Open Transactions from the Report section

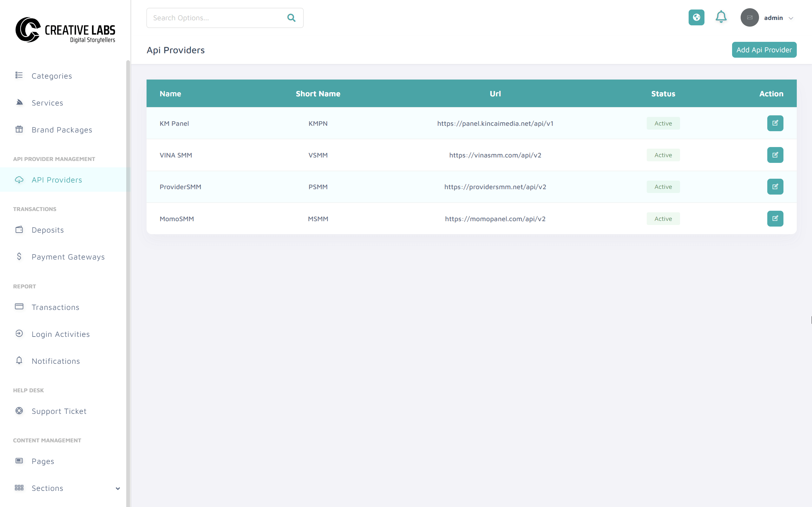point(56,307)
